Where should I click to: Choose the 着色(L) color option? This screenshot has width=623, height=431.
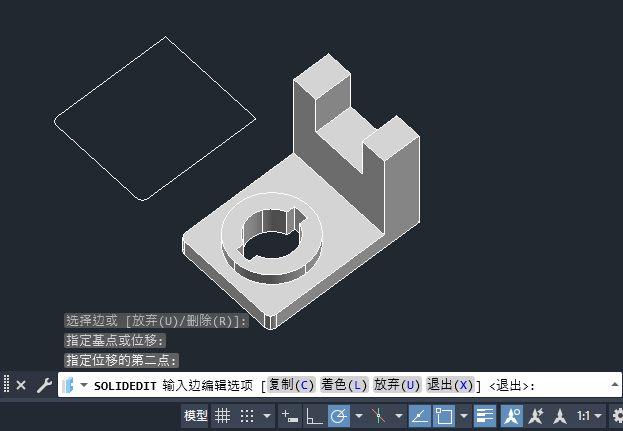[344, 385]
